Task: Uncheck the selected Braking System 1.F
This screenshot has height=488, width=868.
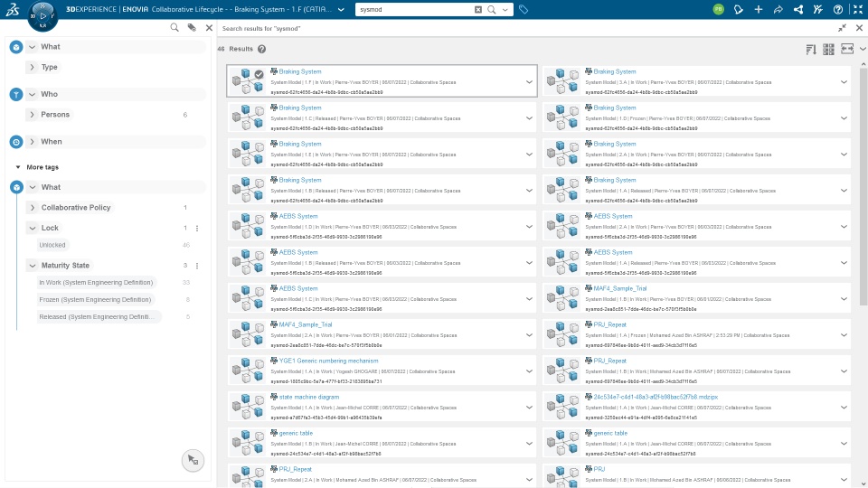Action: [x=259, y=74]
